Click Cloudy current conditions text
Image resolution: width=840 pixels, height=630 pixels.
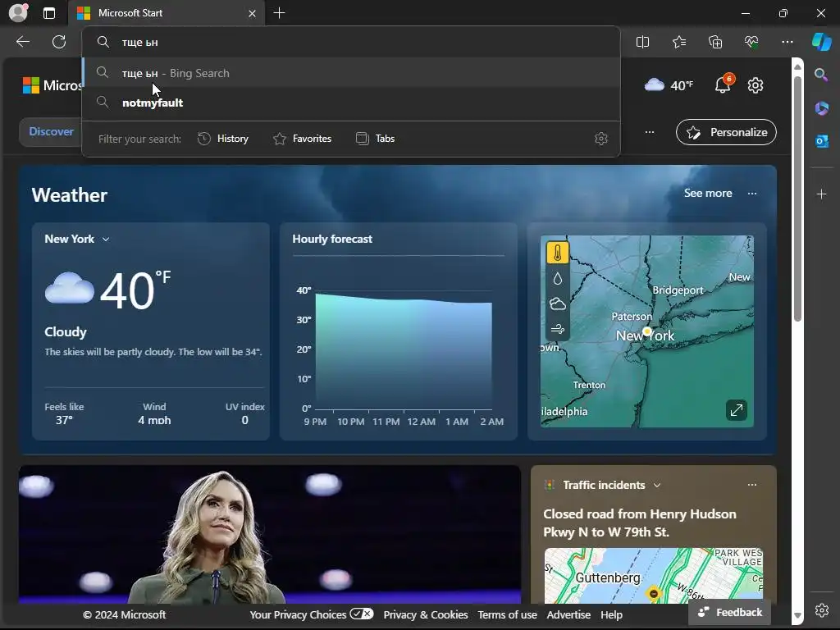[66, 332]
